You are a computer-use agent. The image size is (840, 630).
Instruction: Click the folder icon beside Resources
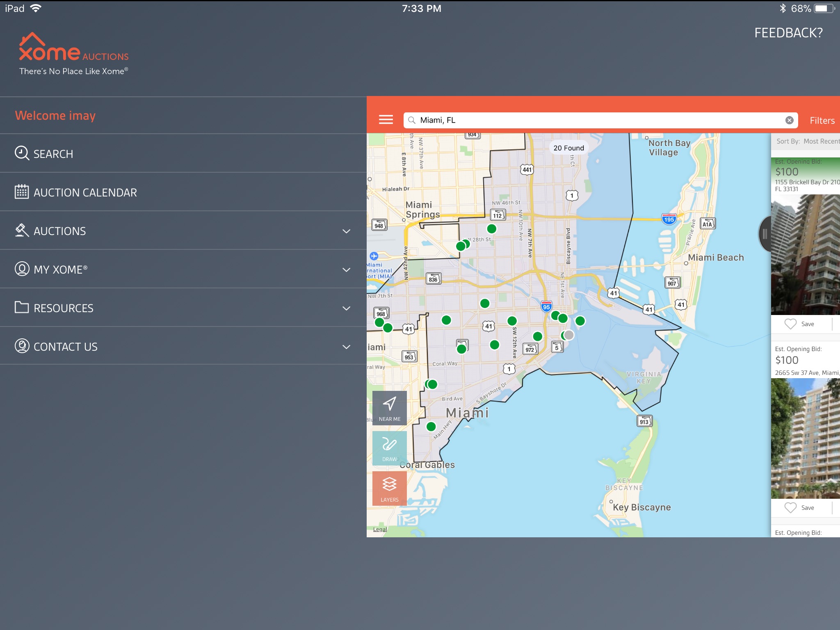coord(22,307)
